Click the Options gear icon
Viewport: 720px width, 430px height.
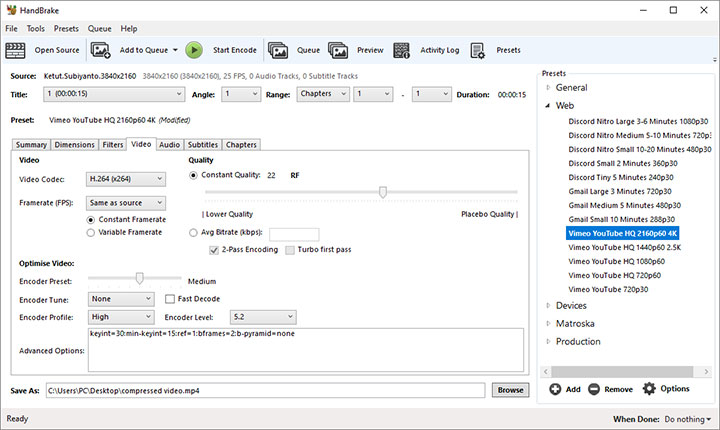click(x=650, y=389)
